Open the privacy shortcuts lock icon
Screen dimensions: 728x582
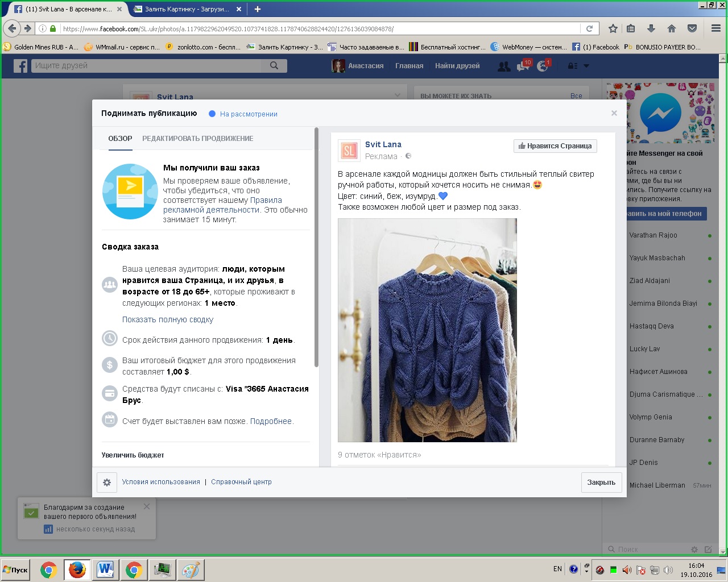click(573, 66)
